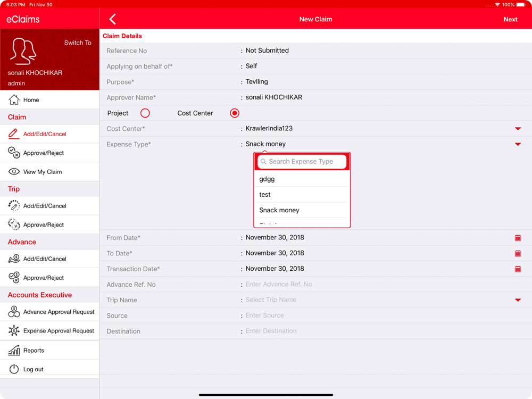The image size is (532, 399).
Task: Tap the Approver Name value
Action: tap(274, 97)
